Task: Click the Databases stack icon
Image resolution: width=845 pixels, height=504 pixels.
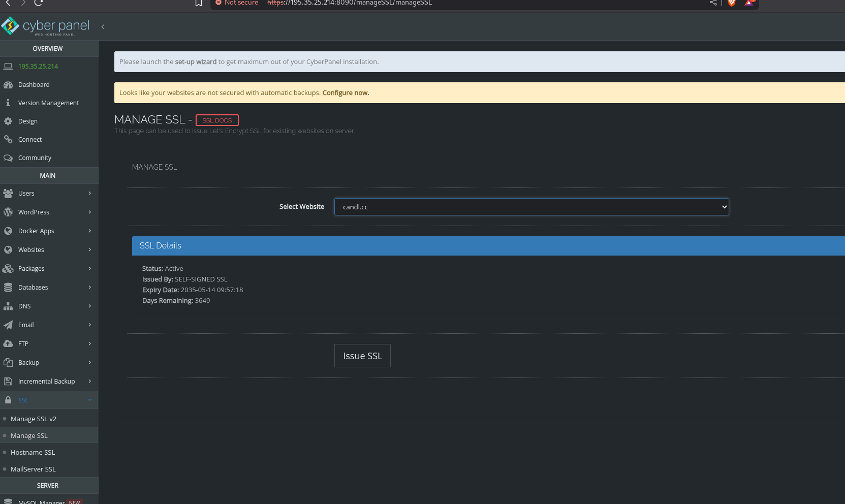Action: coord(8,287)
